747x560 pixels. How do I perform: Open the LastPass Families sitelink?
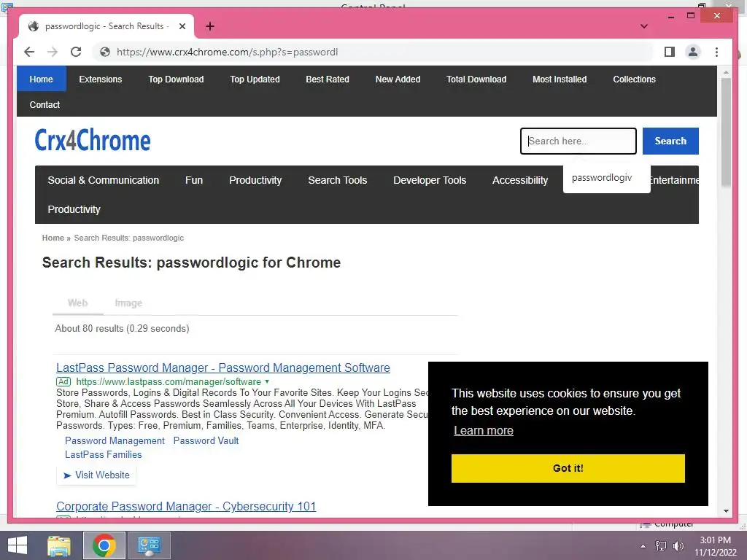click(104, 455)
